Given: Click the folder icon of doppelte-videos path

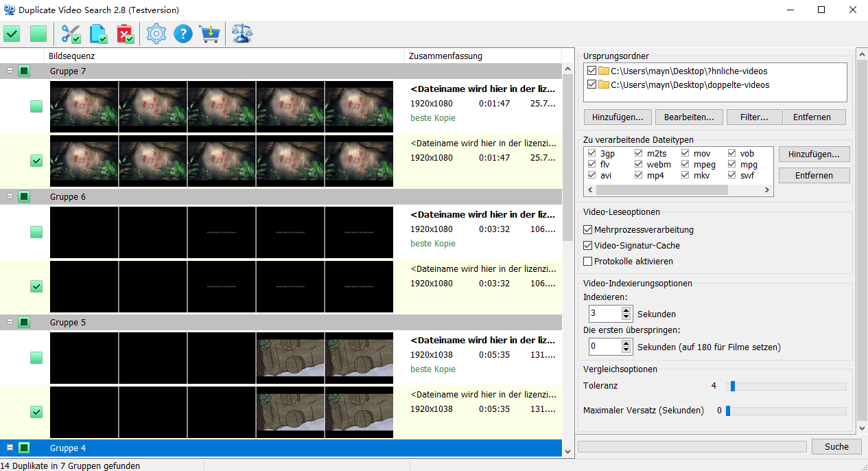Looking at the screenshot, I should tap(604, 85).
